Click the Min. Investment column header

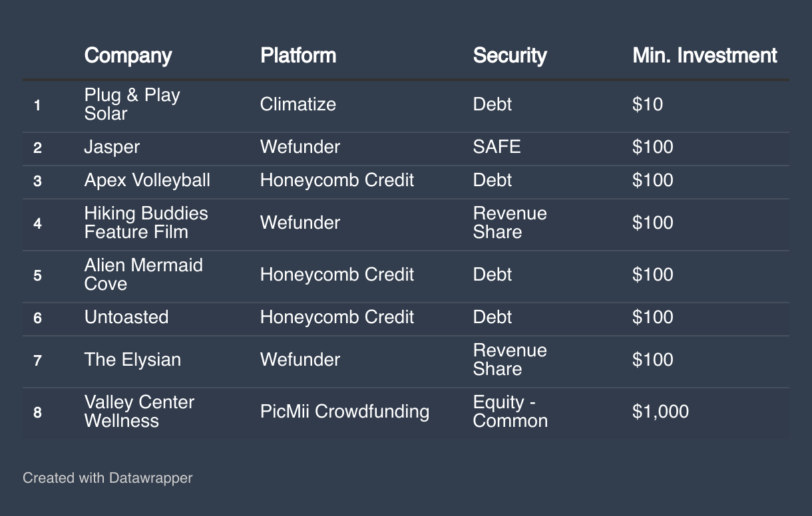tap(704, 55)
